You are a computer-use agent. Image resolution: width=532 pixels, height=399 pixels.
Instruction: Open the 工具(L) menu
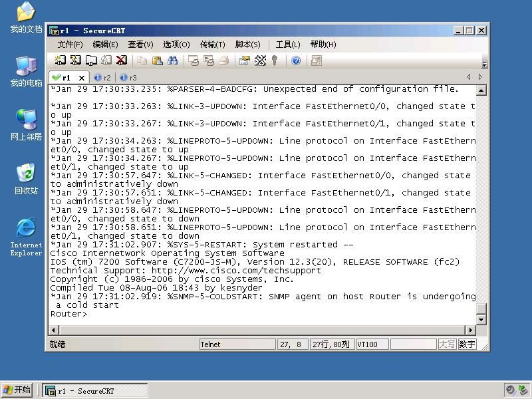288,45
